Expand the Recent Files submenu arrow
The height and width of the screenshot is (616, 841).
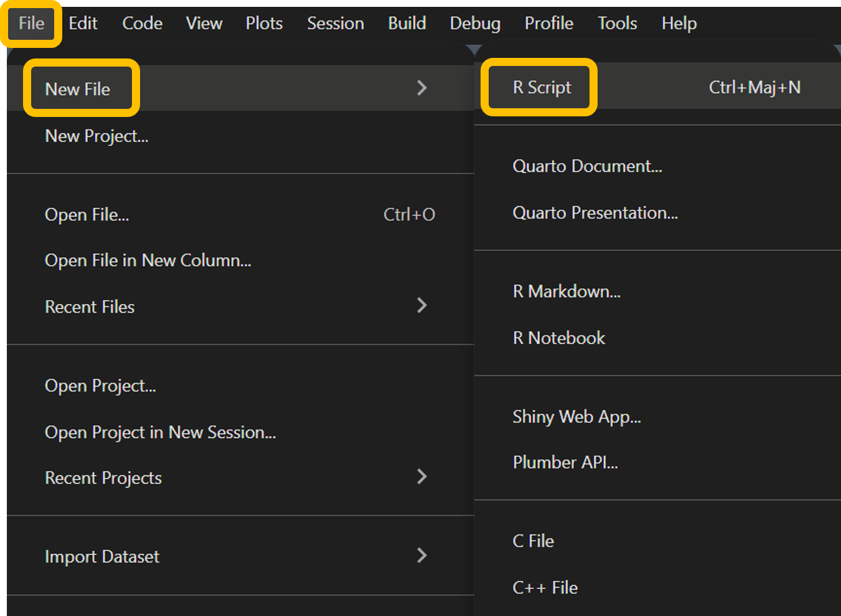coord(421,306)
